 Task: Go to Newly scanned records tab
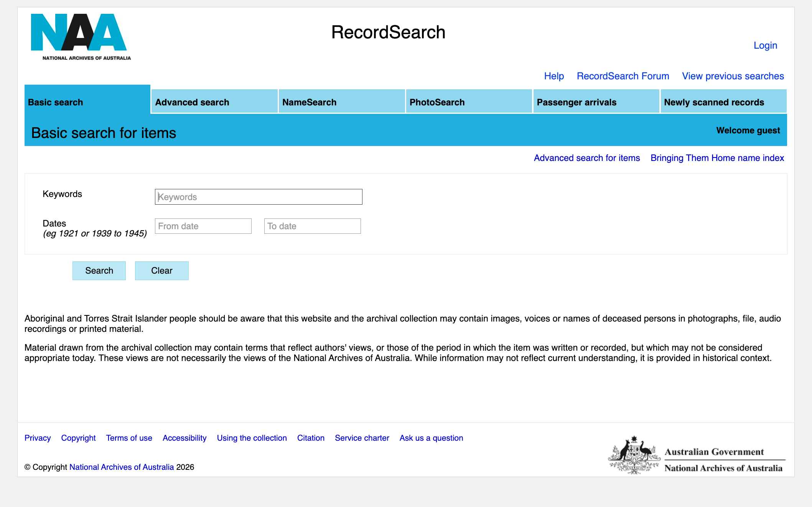pyautogui.click(x=724, y=102)
